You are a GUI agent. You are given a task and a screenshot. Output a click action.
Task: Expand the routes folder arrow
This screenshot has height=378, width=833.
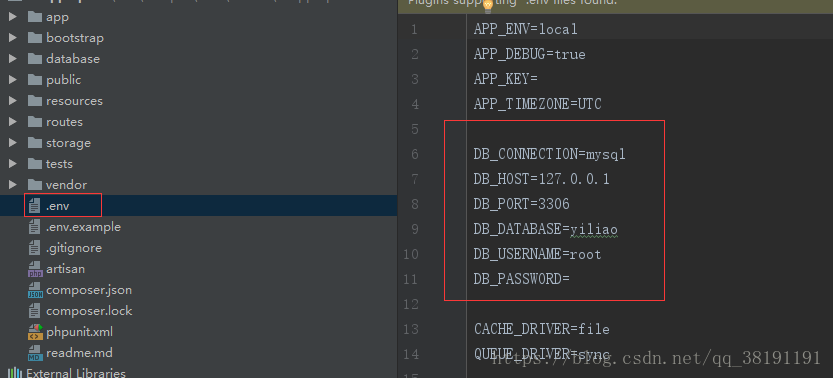pos(13,122)
